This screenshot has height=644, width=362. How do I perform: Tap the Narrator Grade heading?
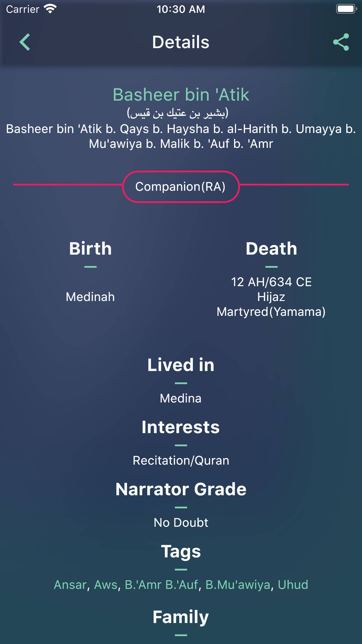point(181,489)
